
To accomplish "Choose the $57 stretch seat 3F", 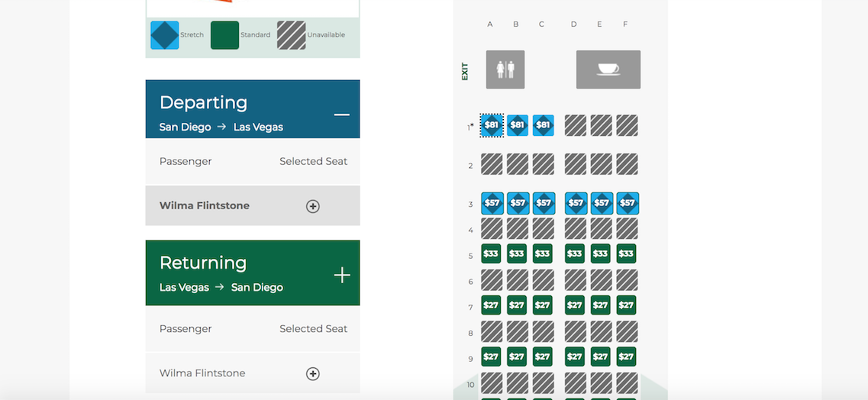I will [628, 203].
